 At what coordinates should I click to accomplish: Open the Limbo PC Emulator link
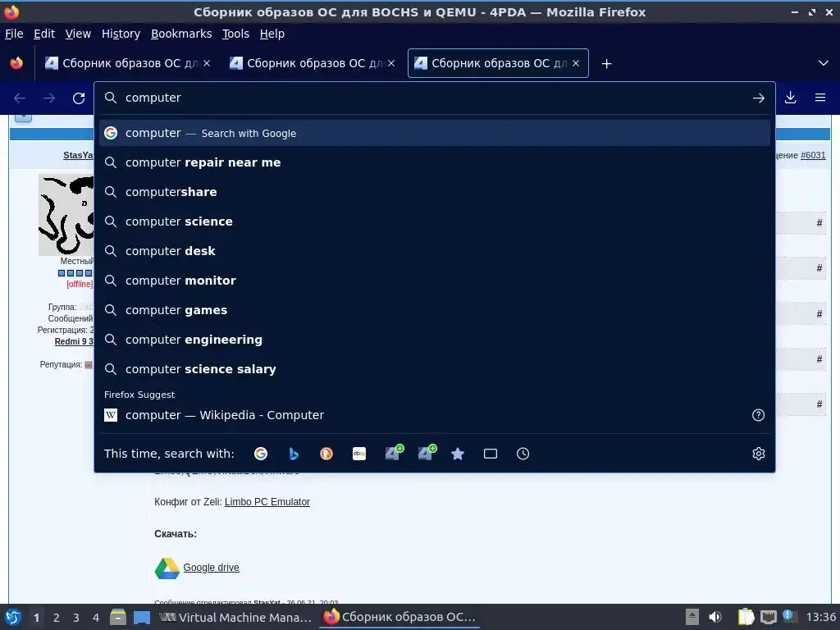coord(267,502)
